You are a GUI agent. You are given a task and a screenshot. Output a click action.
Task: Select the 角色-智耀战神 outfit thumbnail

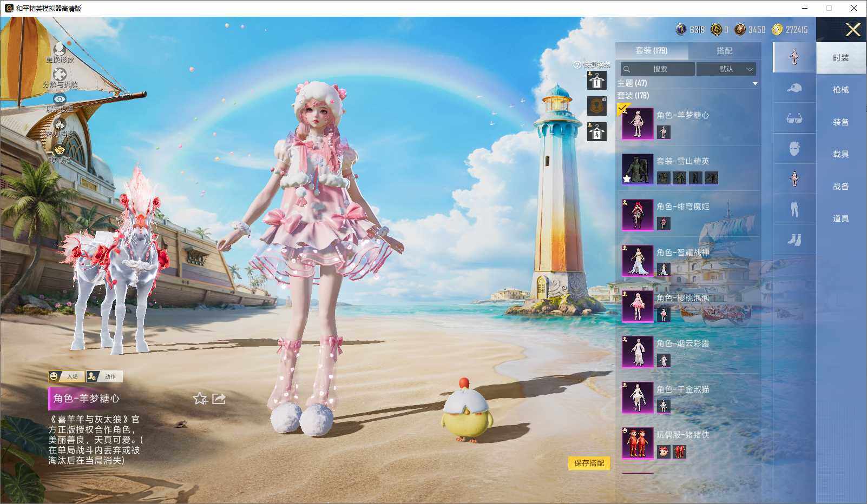638,260
